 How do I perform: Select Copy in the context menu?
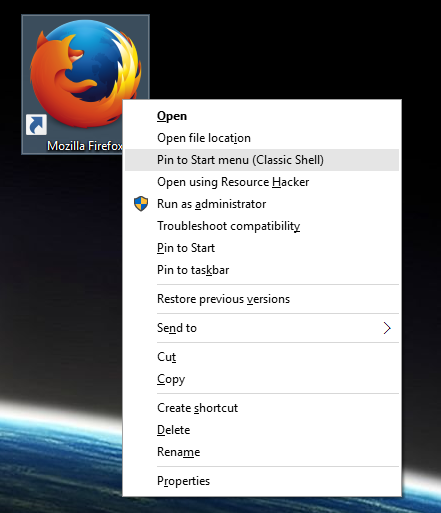click(x=262, y=379)
